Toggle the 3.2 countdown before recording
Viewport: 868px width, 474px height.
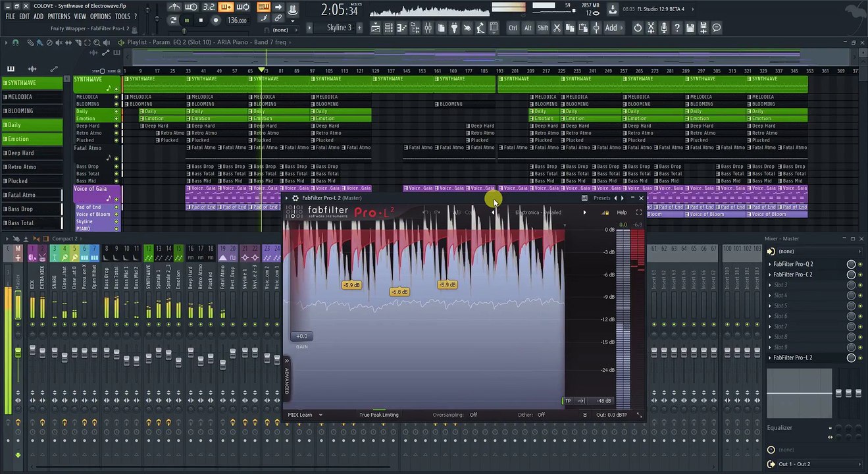point(209,7)
